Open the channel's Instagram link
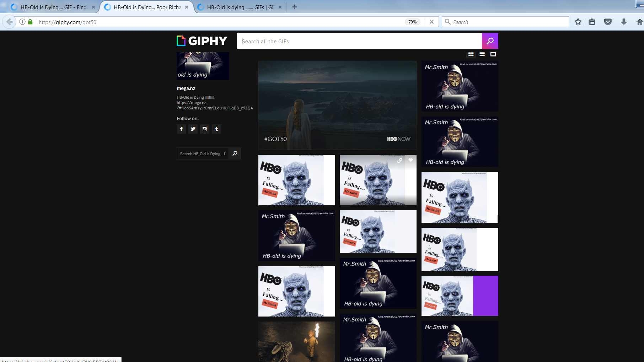 (x=205, y=129)
